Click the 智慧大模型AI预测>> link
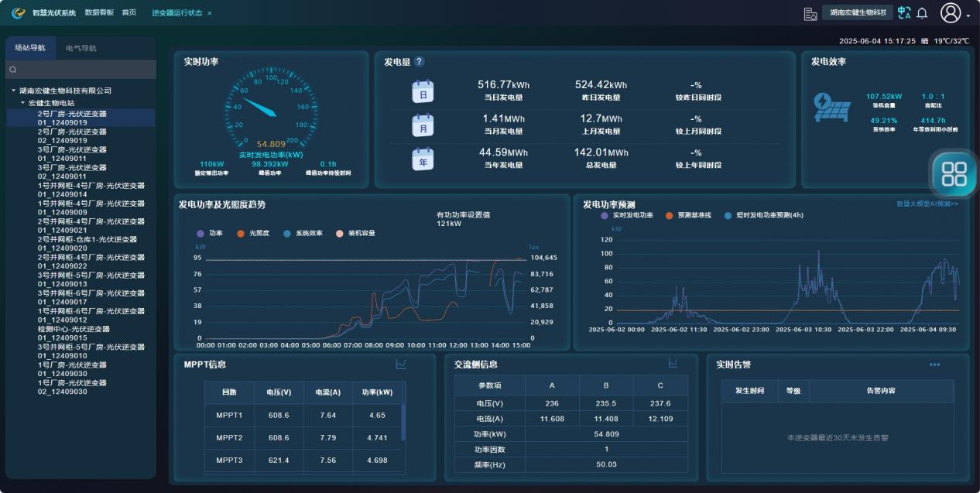 click(x=927, y=204)
